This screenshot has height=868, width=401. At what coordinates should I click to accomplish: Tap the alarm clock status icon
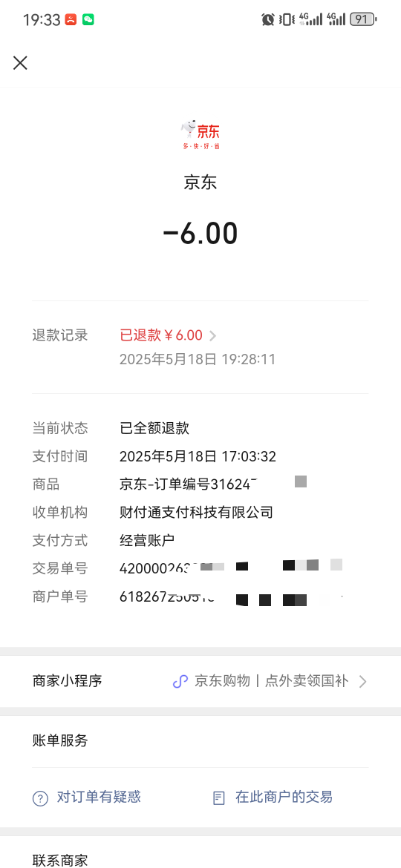[268, 19]
